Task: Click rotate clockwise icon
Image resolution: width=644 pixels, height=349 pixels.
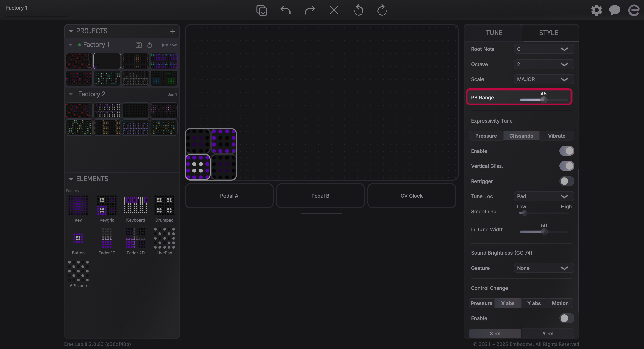Action: (382, 10)
